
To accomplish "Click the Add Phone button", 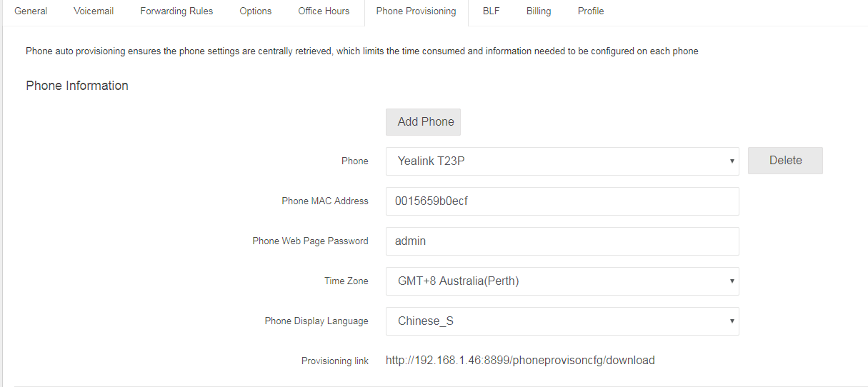I will pyautogui.click(x=423, y=122).
